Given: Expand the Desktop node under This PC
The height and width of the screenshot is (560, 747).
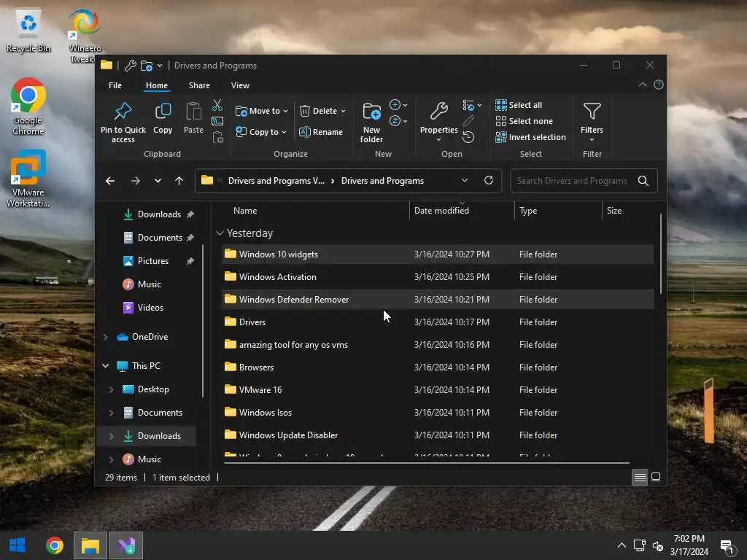Looking at the screenshot, I should [111, 389].
